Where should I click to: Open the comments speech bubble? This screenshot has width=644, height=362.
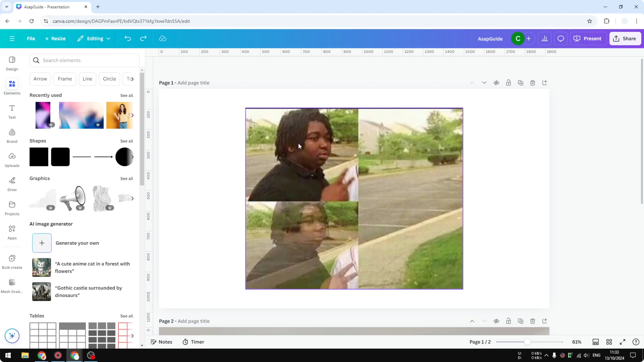click(x=561, y=38)
